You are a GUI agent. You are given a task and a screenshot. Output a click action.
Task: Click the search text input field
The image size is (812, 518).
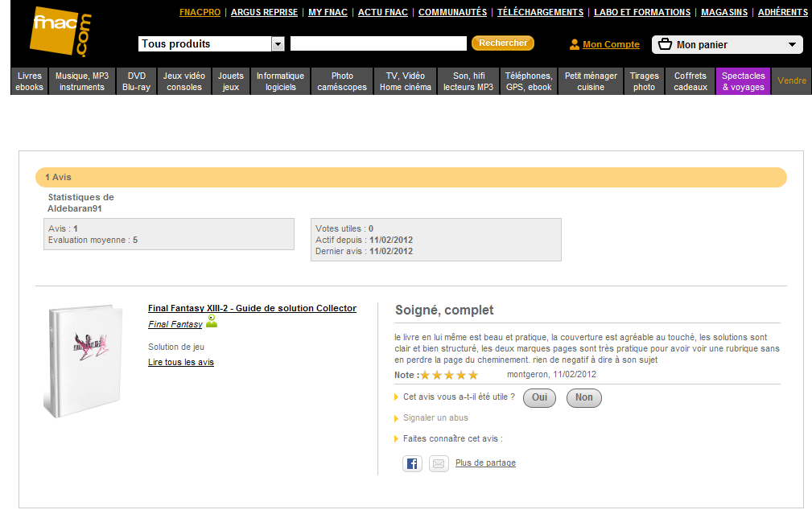point(378,44)
